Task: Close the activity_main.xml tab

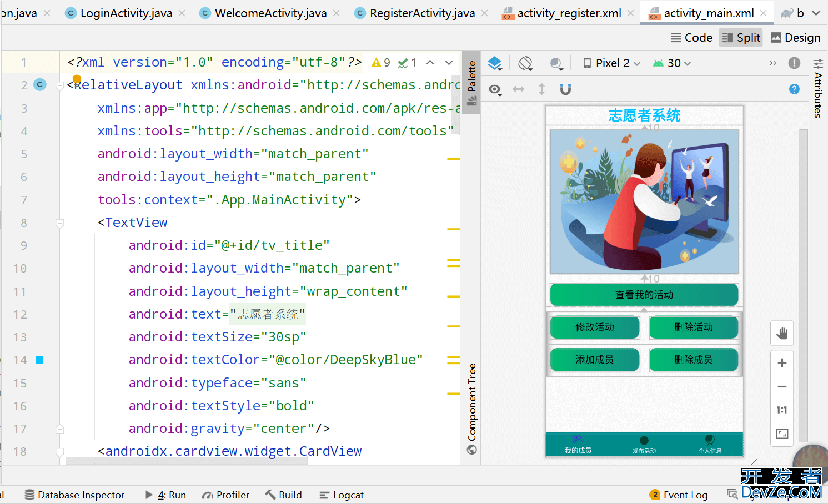Action: click(764, 13)
